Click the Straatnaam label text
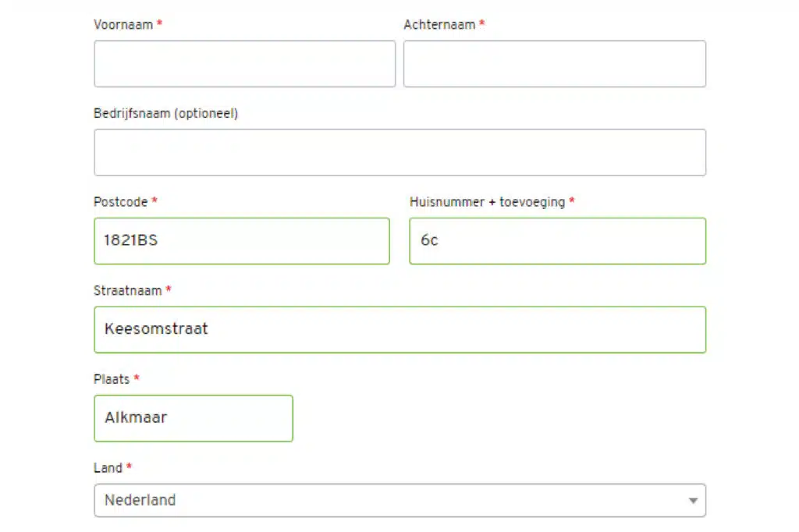Screen dimensions: 799x532 pyautogui.click(x=128, y=290)
